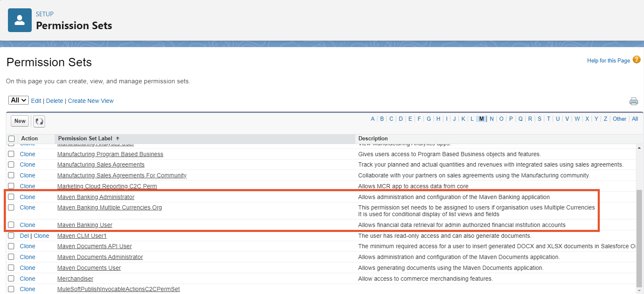Filter list by letter N
The width and height of the screenshot is (644, 294).
click(491, 119)
